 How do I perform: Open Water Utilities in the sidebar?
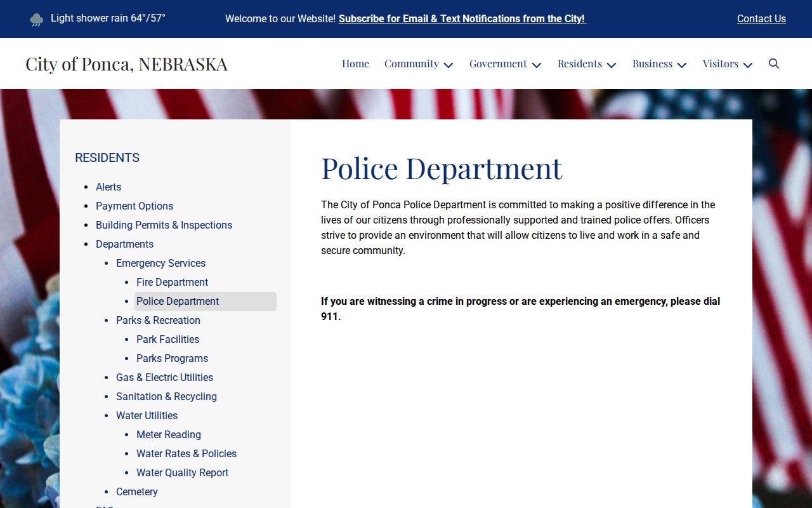pyautogui.click(x=147, y=415)
